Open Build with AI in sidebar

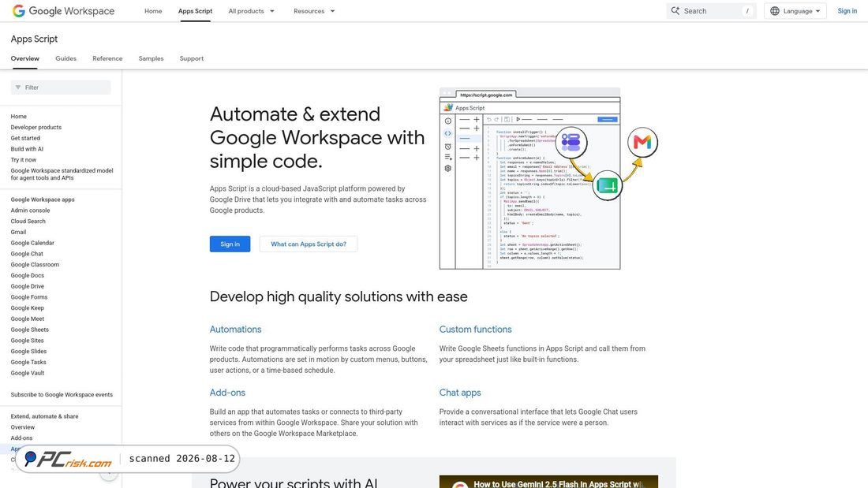click(27, 149)
